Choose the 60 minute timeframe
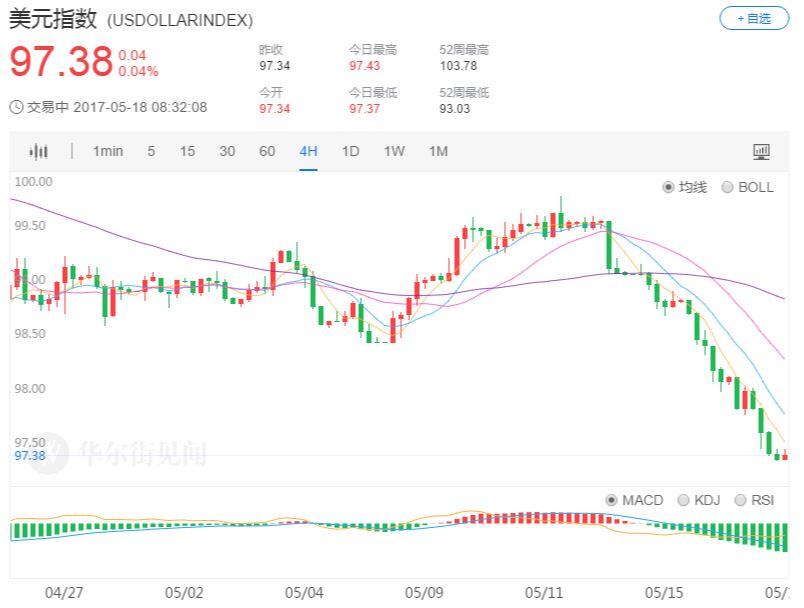The height and width of the screenshot is (608, 804). pyautogui.click(x=267, y=151)
